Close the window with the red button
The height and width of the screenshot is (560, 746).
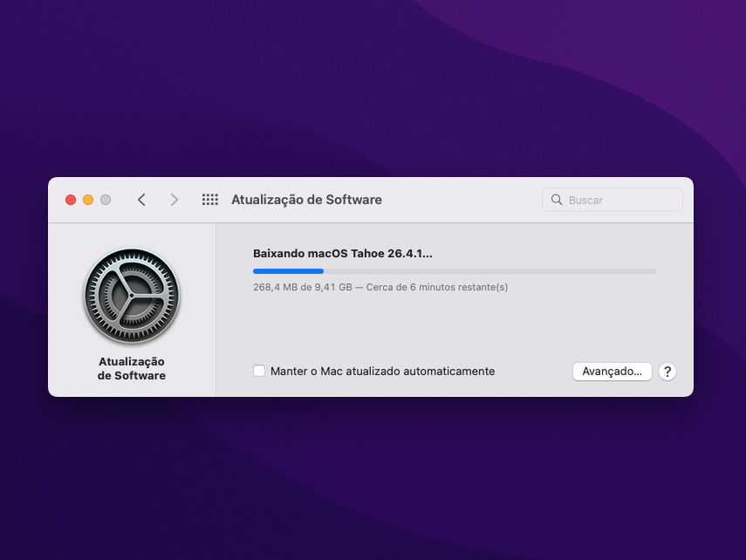coord(71,200)
